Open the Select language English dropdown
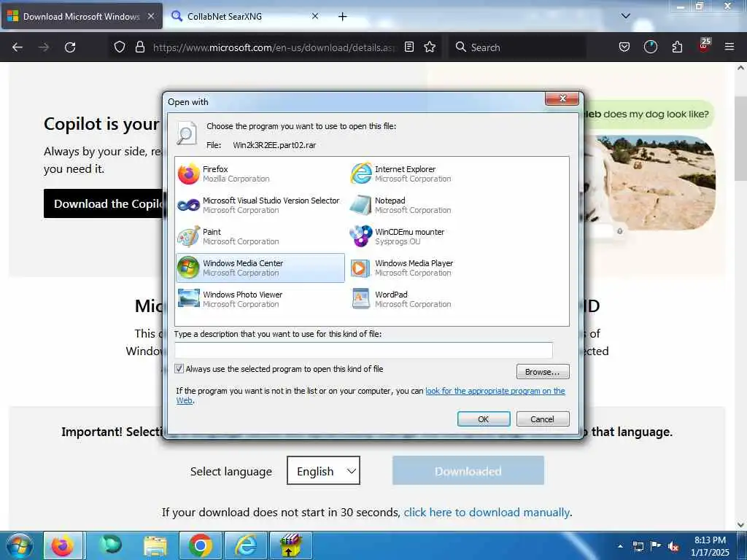This screenshot has width=747, height=560. pos(323,470)
